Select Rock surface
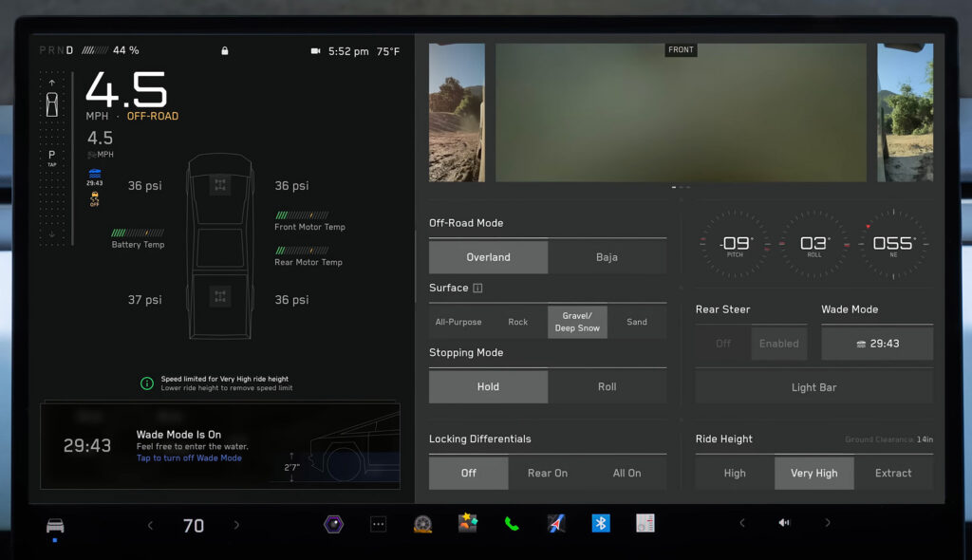 click(518, 321)
